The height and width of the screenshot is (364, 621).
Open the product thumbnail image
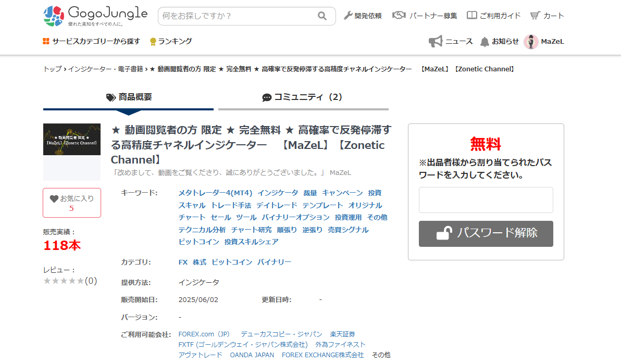[72, 140]
